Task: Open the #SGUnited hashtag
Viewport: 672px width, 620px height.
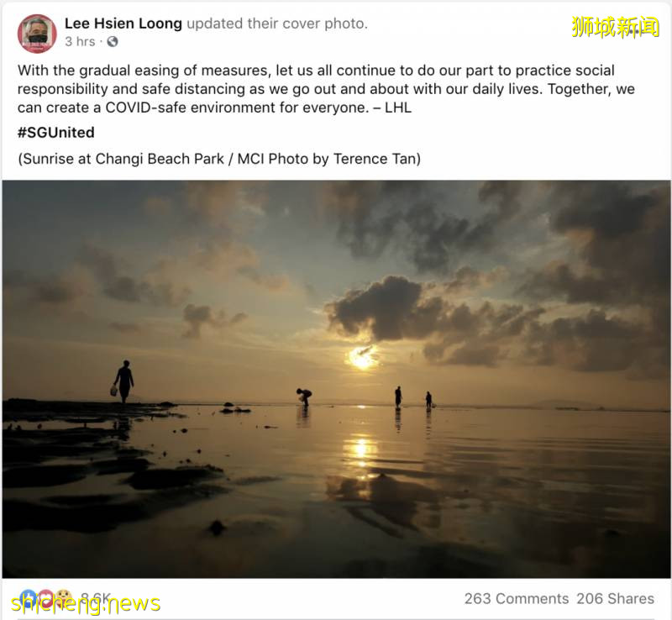Action: coord(56,133)
